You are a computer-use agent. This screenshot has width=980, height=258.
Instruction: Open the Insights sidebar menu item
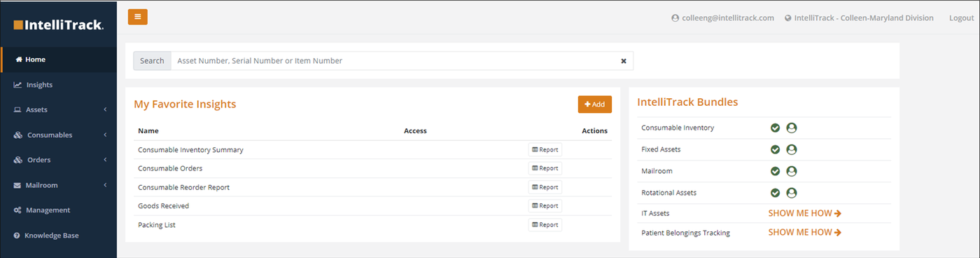point(58,85)
